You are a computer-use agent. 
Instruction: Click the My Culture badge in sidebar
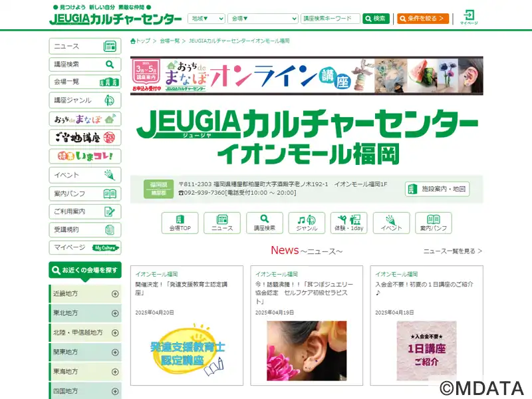tap(106, 247)
